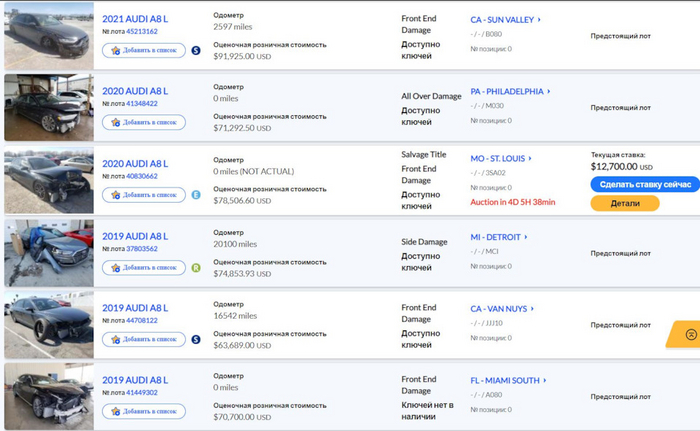Viewport: 700px width, 431px height.
Task: Click the green R badge on lot 37803562
Action: click(196, 267)
